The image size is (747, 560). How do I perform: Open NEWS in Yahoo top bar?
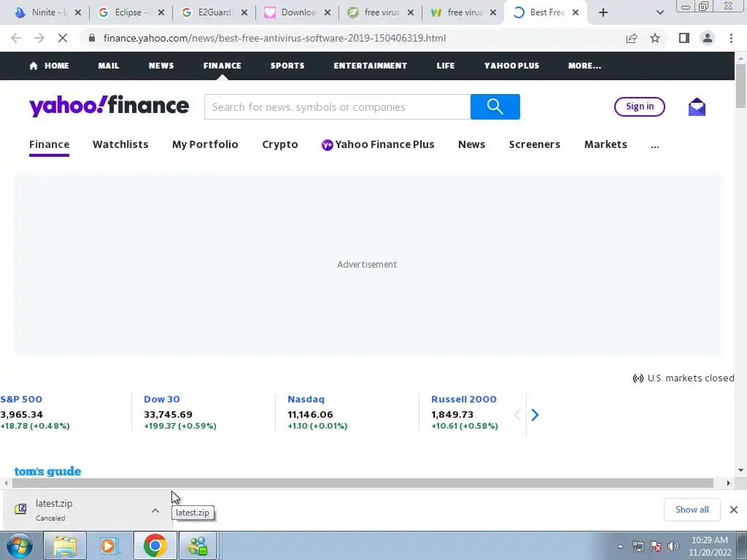(x=161, y=66)
